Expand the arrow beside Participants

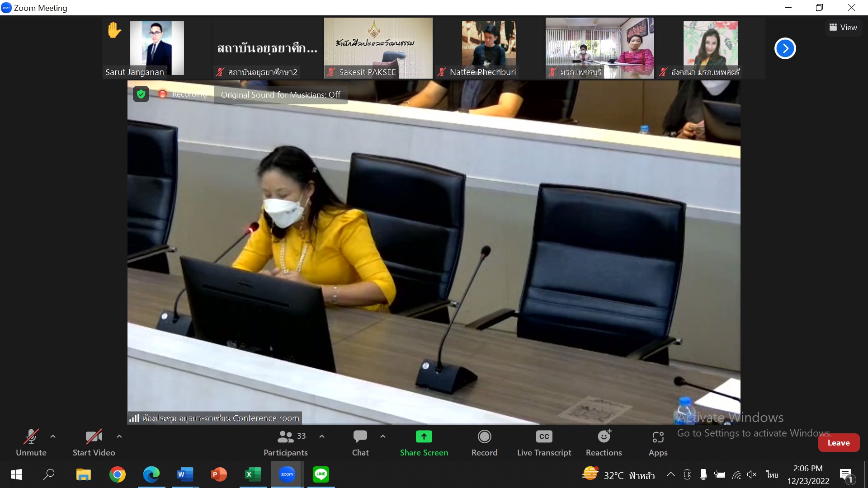pos(322,436)
